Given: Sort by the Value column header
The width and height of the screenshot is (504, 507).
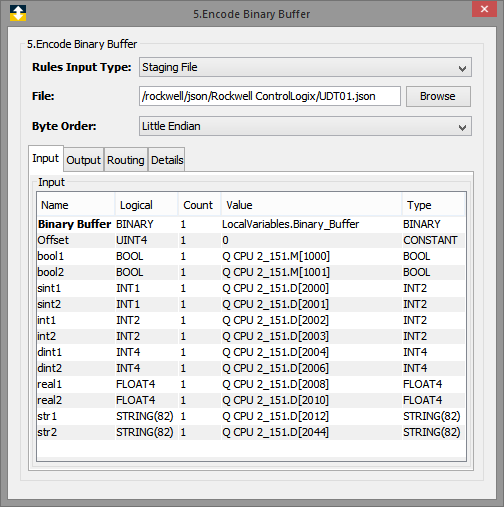Looking at the screenshot, I should pos(311,205).
